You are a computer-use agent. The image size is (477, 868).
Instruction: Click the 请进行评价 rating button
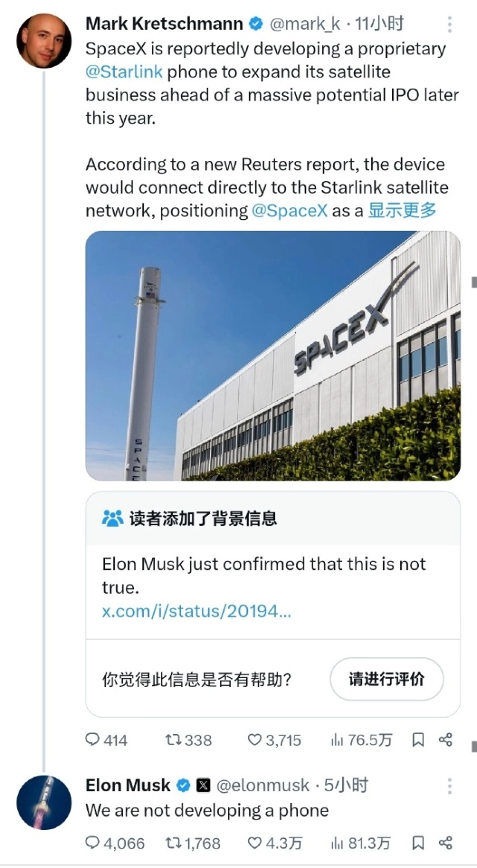[387, 679]
